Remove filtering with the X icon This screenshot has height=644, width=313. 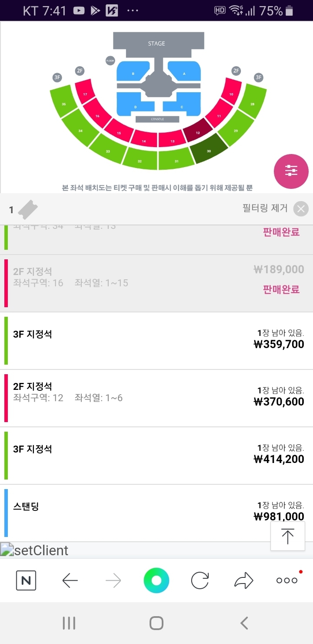[301, 209]
